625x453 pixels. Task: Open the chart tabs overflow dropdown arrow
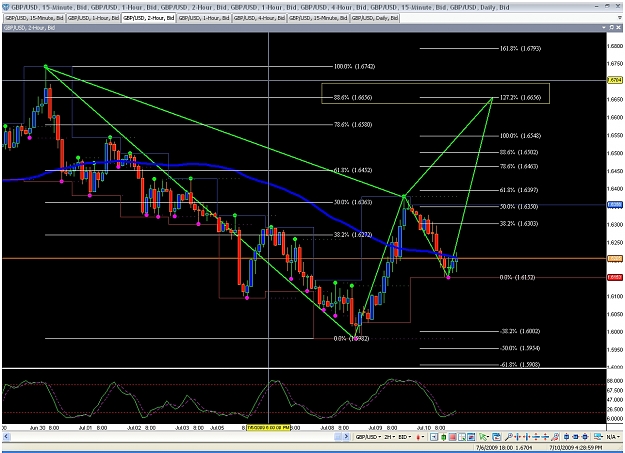click(619, 18)
